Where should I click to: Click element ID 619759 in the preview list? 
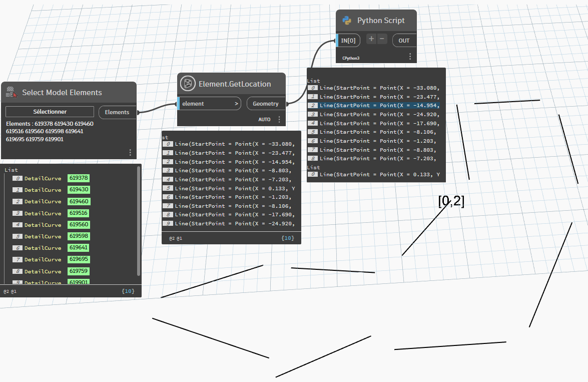(79, 271)
